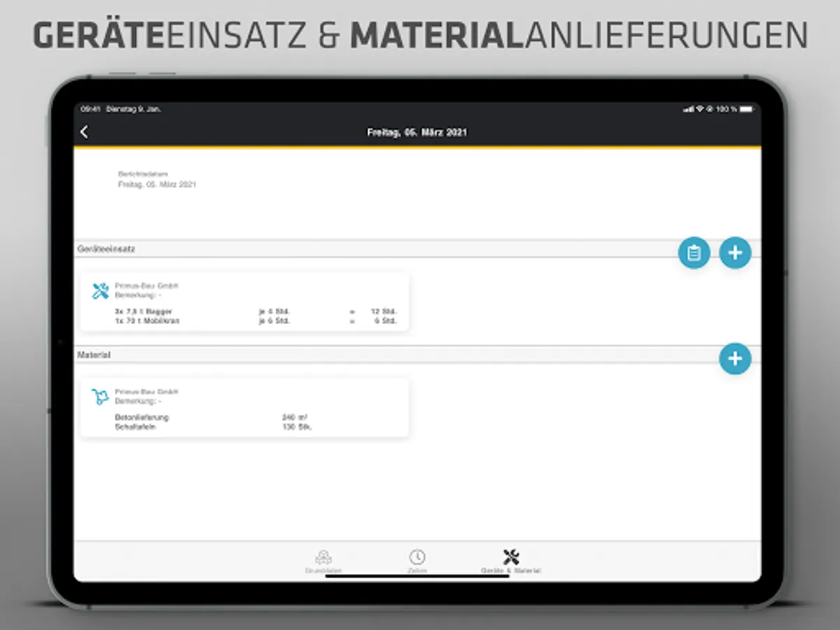The width and height of the screenshot is (840, 630).
Task: Click the Material section header
Action: (x=417, y=355)
